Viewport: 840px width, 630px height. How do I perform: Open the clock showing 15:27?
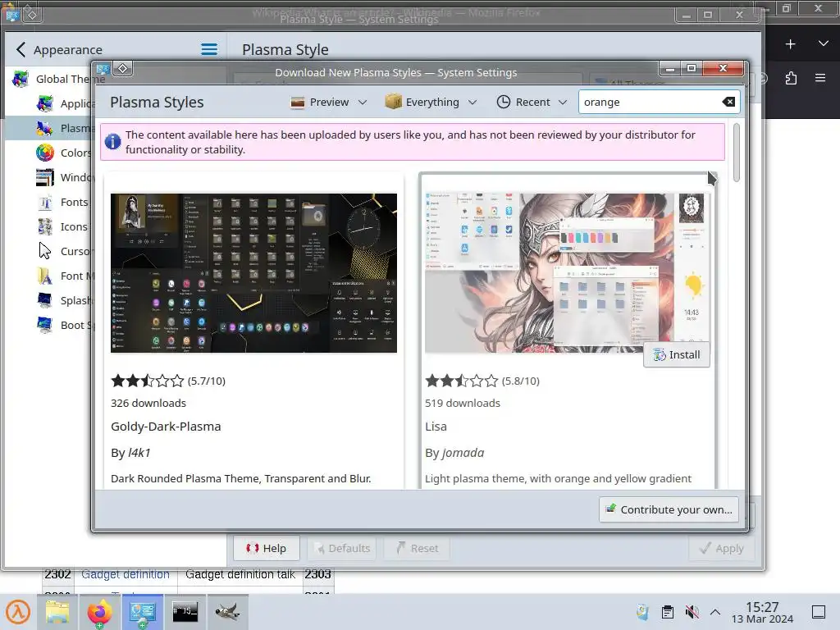(x=762, y=612)
